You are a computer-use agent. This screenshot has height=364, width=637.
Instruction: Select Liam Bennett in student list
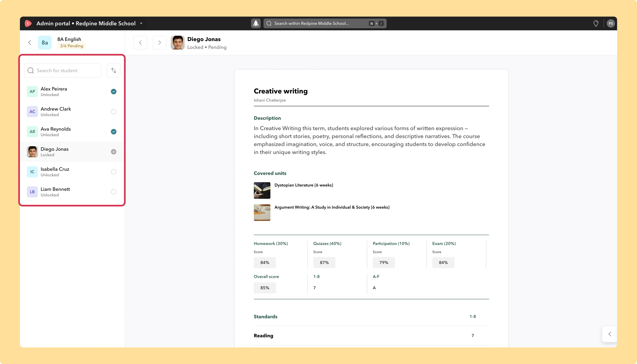72,192
